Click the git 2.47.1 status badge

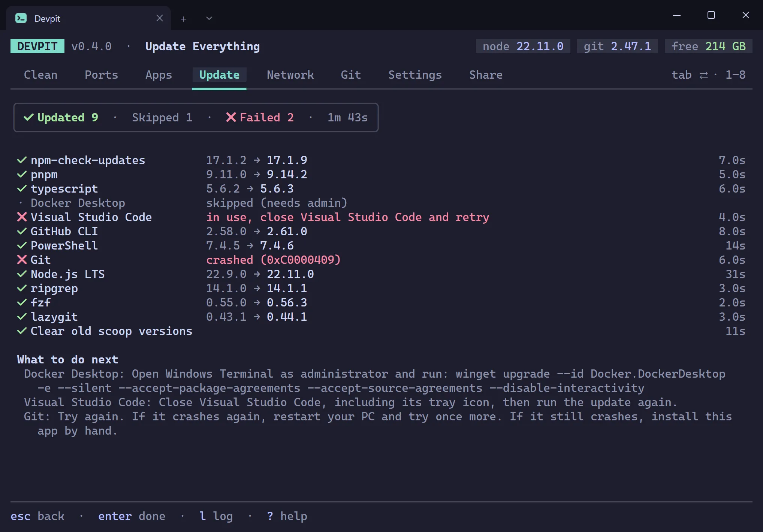tap(618, 46)
